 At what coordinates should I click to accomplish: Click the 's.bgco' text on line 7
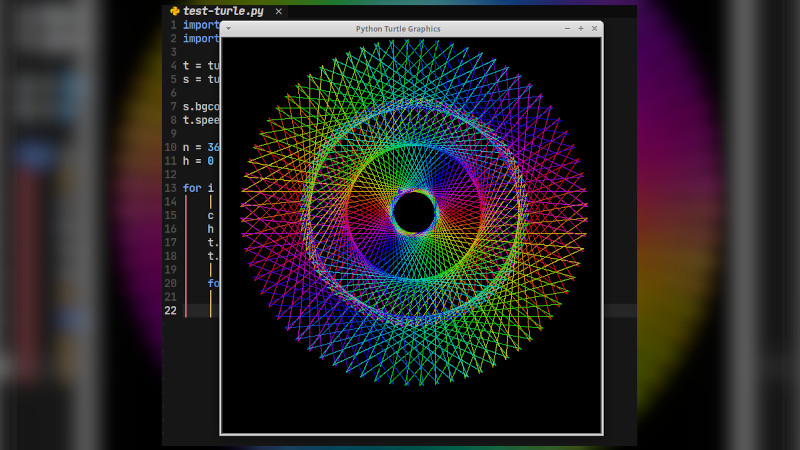click(x=201, y=107)
